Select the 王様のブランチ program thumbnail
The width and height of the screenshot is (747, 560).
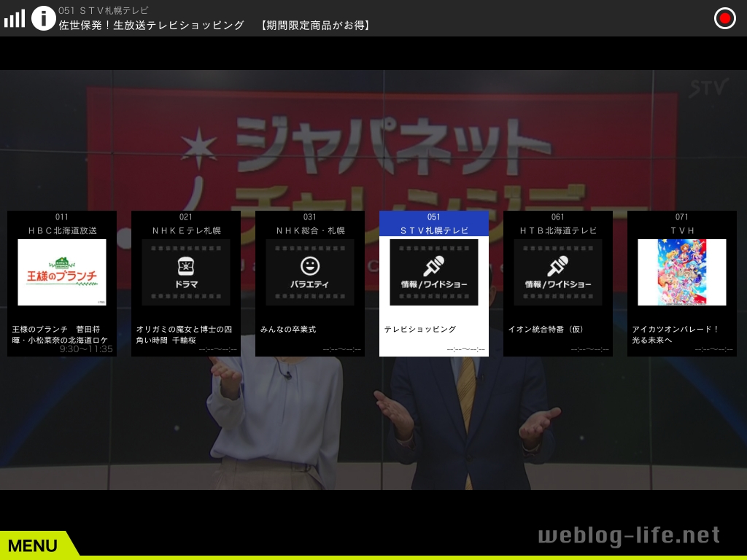62,273
